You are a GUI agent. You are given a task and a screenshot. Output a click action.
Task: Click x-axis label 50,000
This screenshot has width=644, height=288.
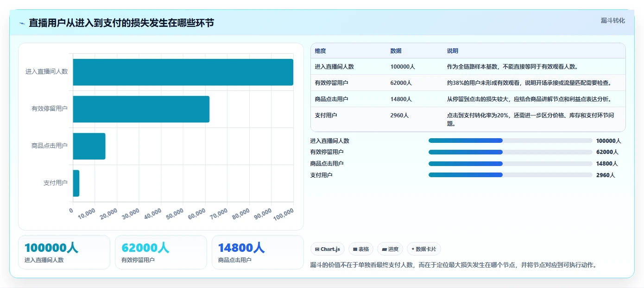174,214
